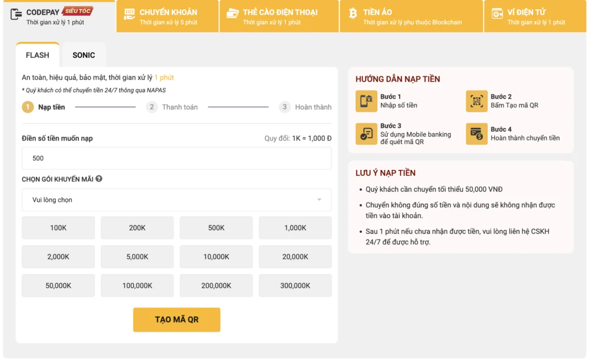Viewport: 595px width, 364px height.
Task: Choose the 20,000K amount button
Action: (x=295, y=257)
